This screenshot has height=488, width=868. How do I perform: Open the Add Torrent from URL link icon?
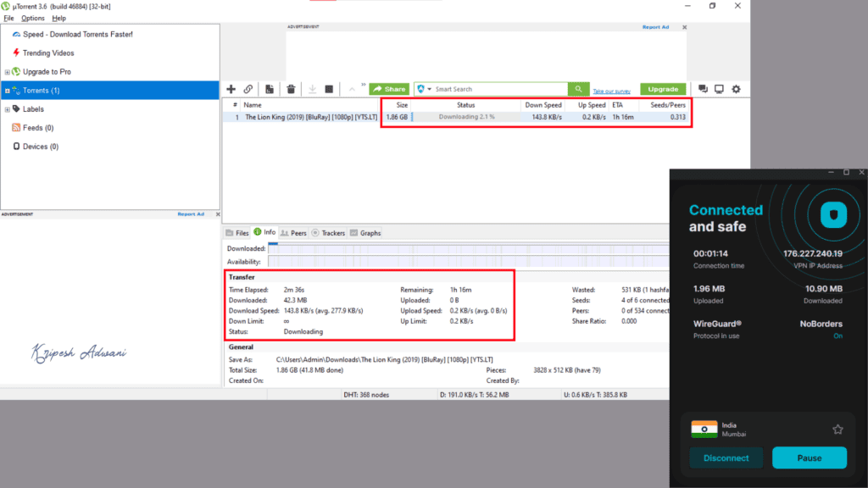(x=248, y=88)
